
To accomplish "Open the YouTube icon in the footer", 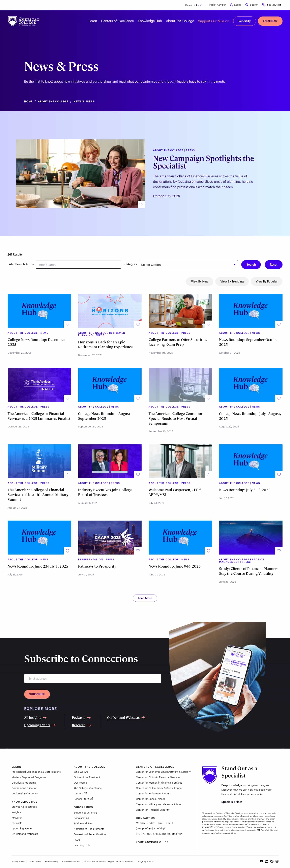I will [x=261, y=861].
